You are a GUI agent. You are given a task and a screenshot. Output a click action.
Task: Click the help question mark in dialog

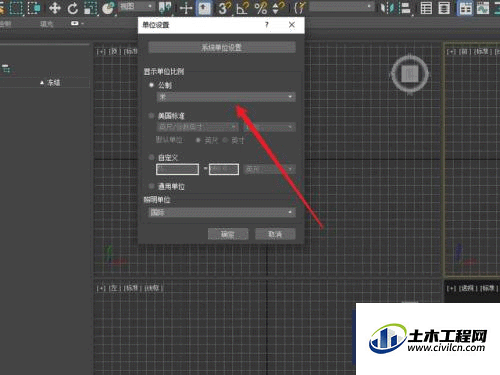click(x=266, y=25)
